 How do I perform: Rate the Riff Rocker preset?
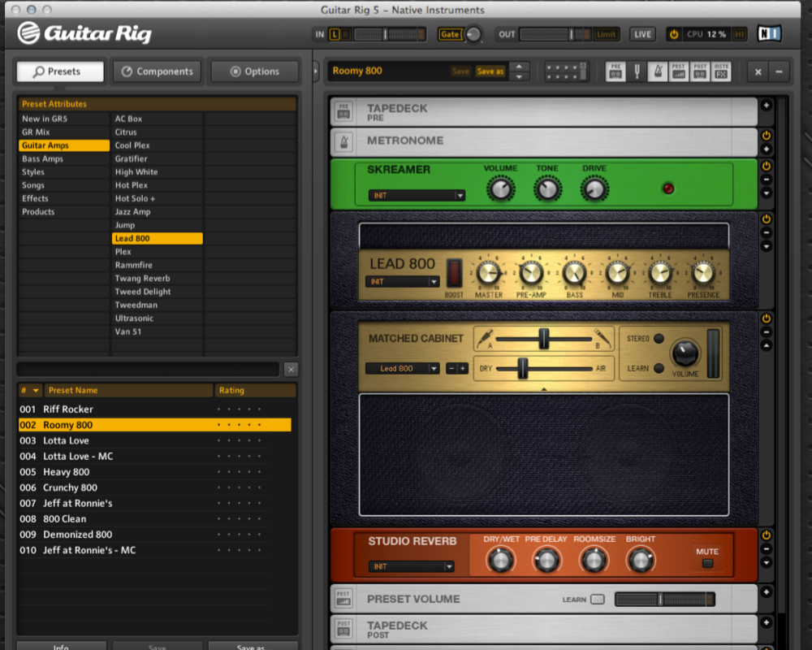[240, 409]
